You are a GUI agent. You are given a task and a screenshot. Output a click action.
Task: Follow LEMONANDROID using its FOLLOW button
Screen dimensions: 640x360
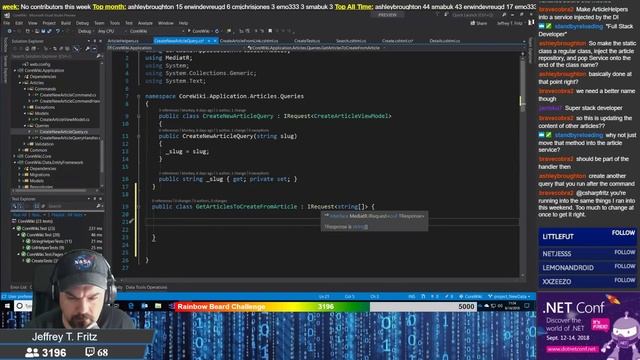click(624, 266)
